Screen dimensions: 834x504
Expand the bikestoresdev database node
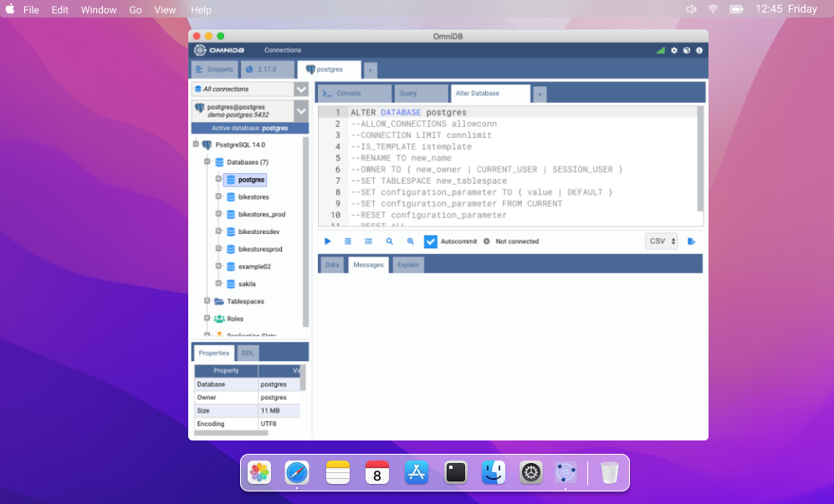[218, 232]
